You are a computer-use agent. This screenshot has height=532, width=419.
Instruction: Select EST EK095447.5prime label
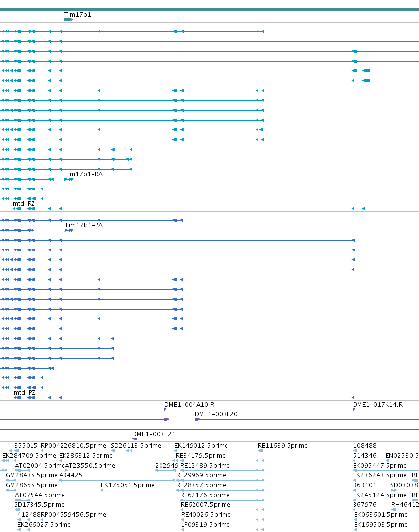pos(380,466)
